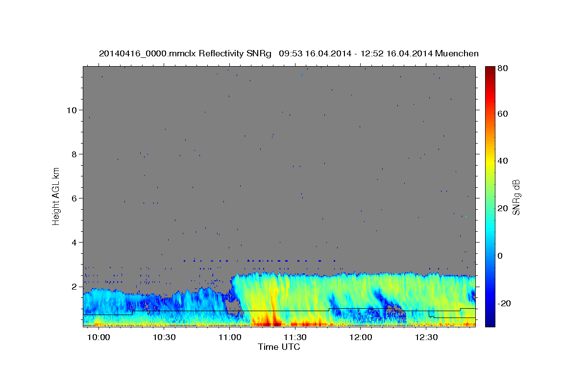Click the colorbar value label 60
Image resolution: width=588 pixels, height=392 pixels.
[x=503, y=114]
